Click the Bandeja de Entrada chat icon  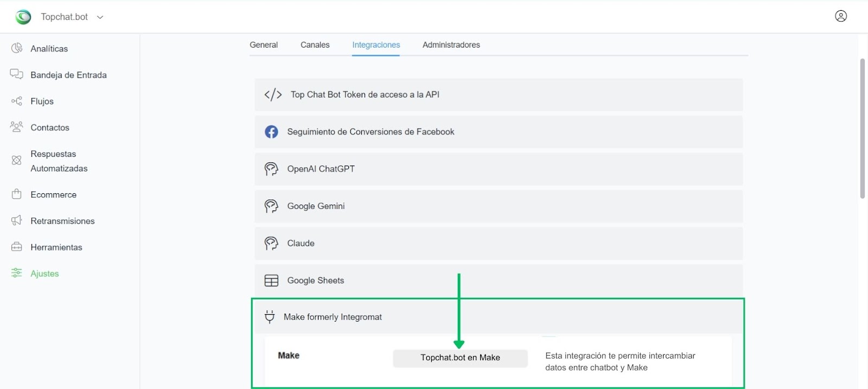click(x=17, y=74)
